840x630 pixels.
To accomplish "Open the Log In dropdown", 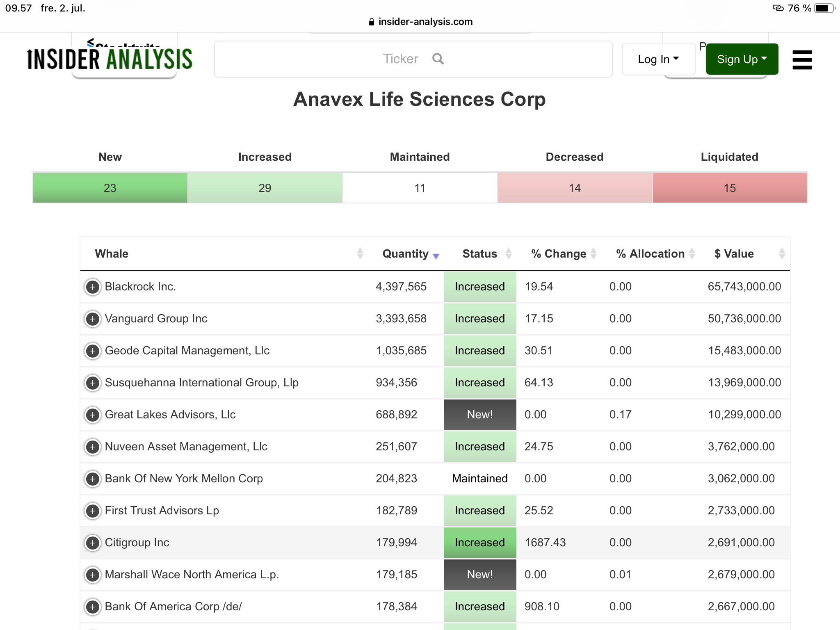I will [x=658, y=59].
